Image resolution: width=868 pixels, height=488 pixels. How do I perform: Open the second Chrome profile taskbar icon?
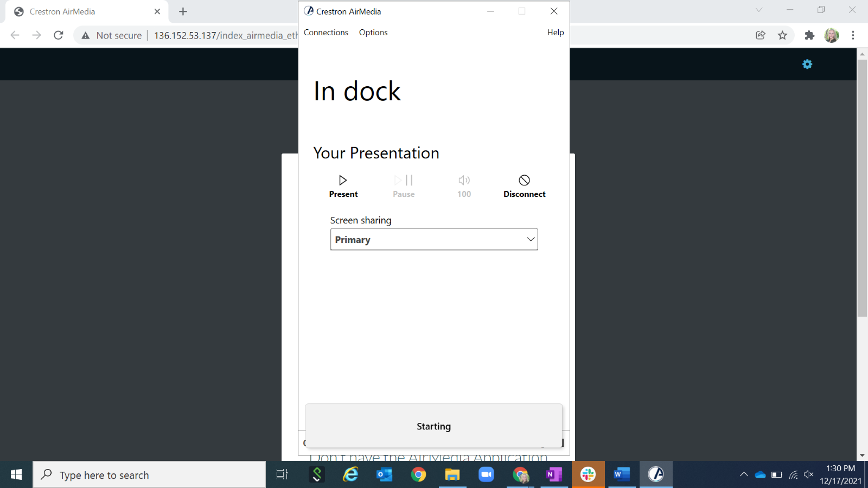click(x=520, y=475)
